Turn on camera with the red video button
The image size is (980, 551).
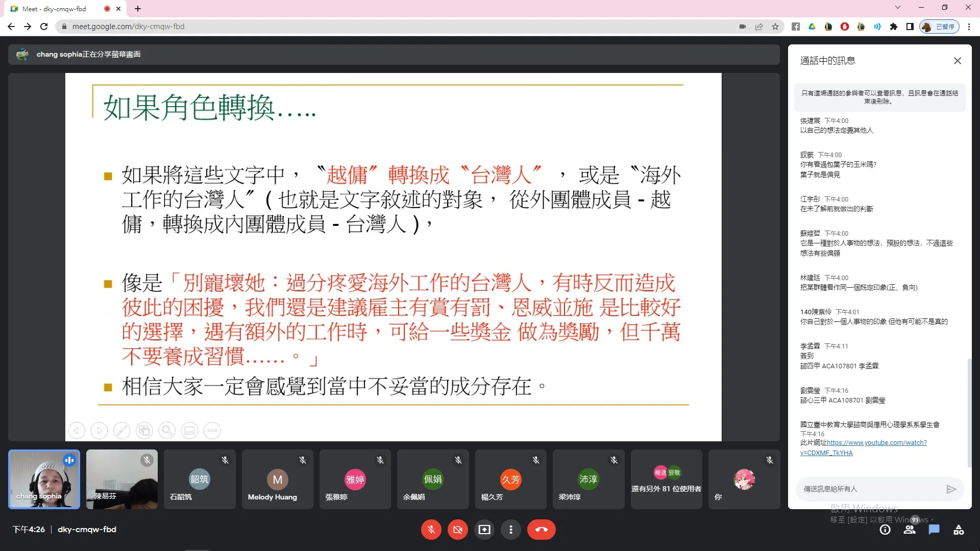[x=458, y=530]
